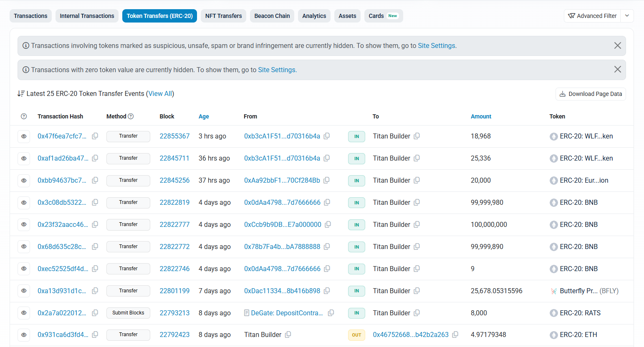This screenshot has width=644, height=347.
Task: Open sender address in block 22845711 row
Action: [x=282, y=158]
